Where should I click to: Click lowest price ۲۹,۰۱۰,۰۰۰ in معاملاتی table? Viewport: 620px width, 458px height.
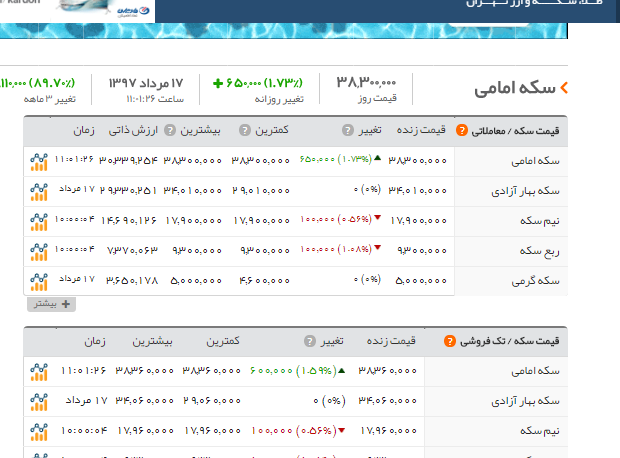pyautogui.click(x=261, y=190)
